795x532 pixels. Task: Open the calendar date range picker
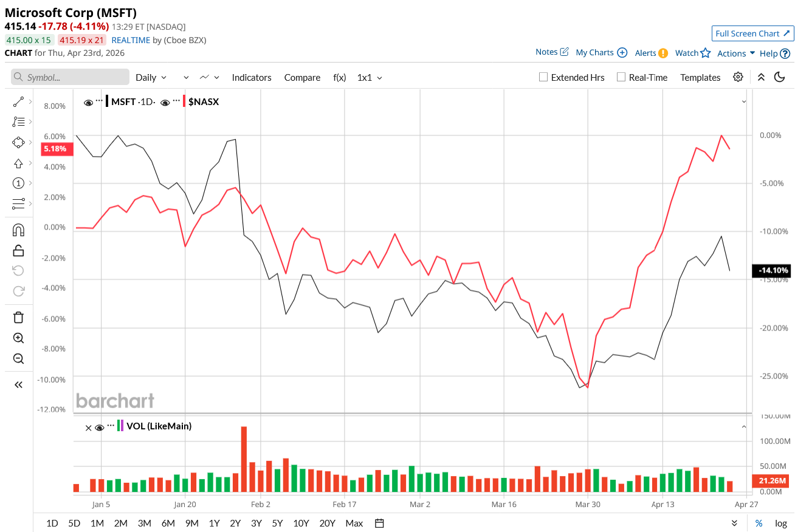pyautogui.click(x=380, y=523)
